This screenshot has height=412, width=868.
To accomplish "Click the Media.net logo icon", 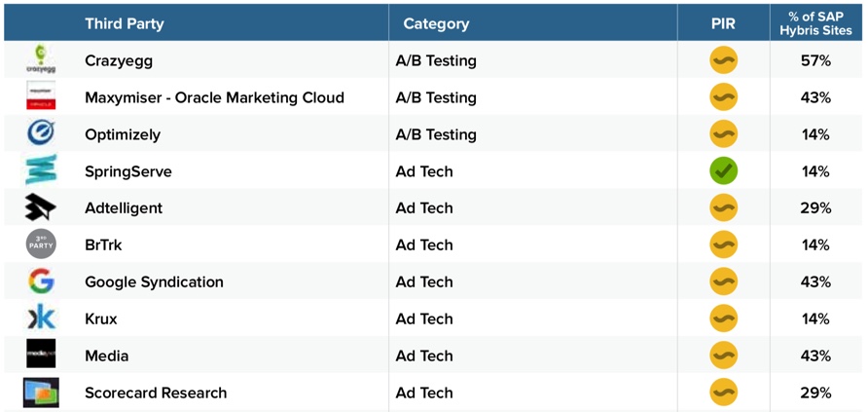I will coord(41,356).
